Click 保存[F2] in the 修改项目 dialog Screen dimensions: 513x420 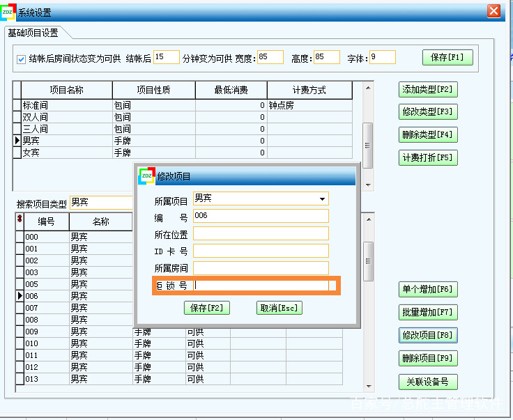[206, 308]
